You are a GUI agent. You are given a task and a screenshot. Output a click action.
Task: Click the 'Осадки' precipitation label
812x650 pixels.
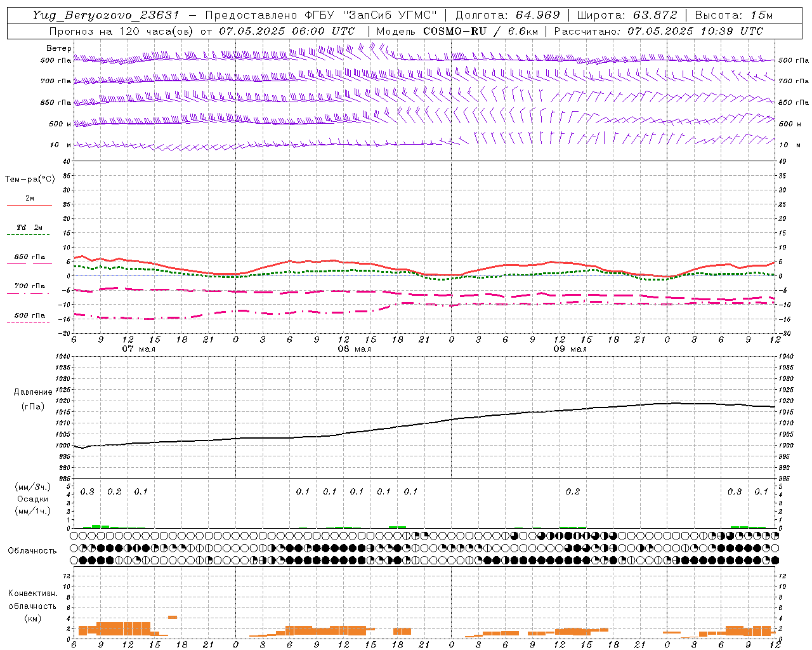33,499
